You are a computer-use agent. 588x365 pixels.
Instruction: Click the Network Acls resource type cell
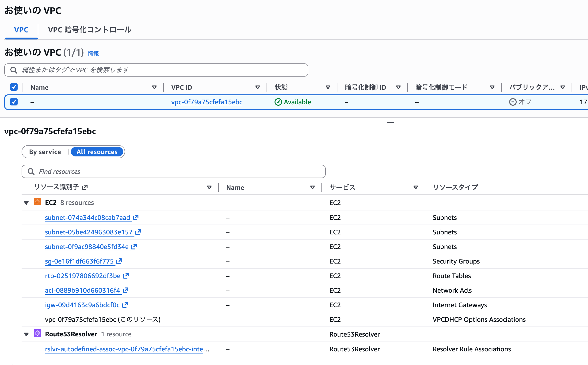point(452,290)
